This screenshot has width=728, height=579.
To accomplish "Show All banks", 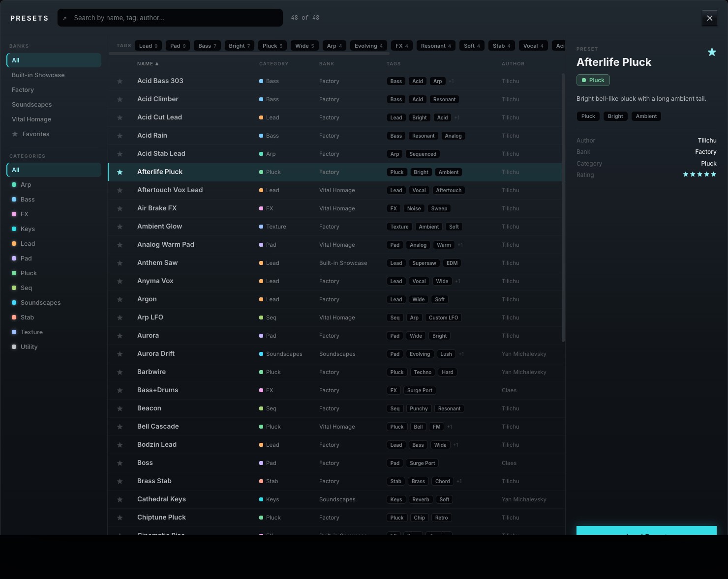I will 54,60.
